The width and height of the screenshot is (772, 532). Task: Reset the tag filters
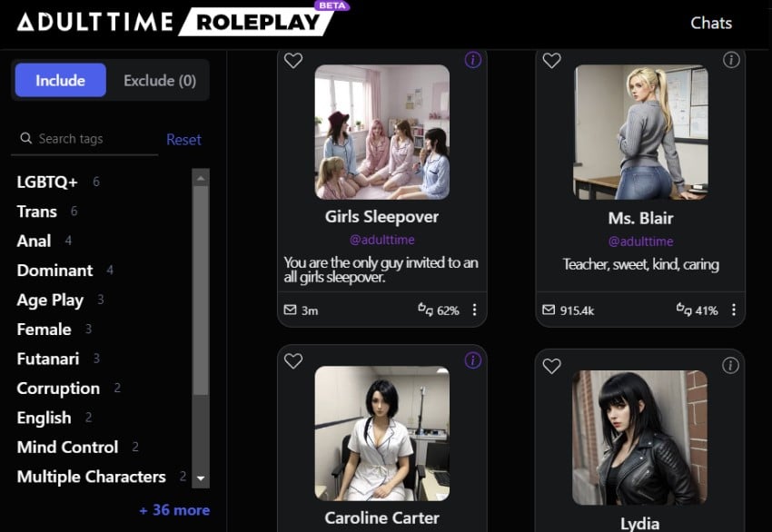[x=183, y=140]
